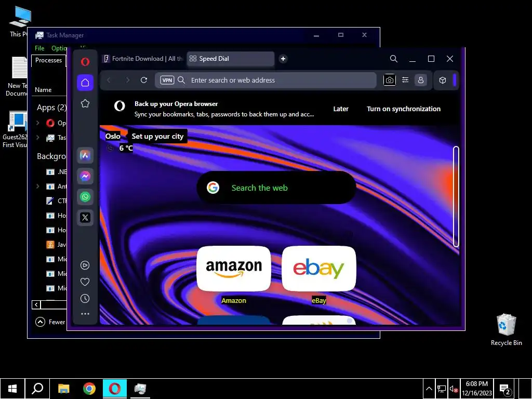This screenshot has width=532, height=399.
Task: Click the Opera page vertical scrollbar
Action: click(456, 196)
